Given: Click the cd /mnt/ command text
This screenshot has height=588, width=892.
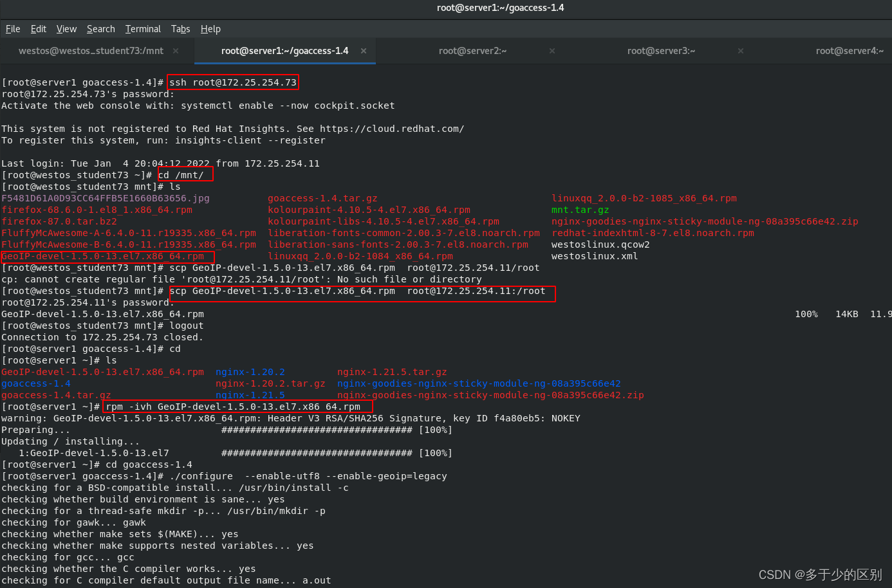Looking at the screenshot, I should tap(181, 175).
